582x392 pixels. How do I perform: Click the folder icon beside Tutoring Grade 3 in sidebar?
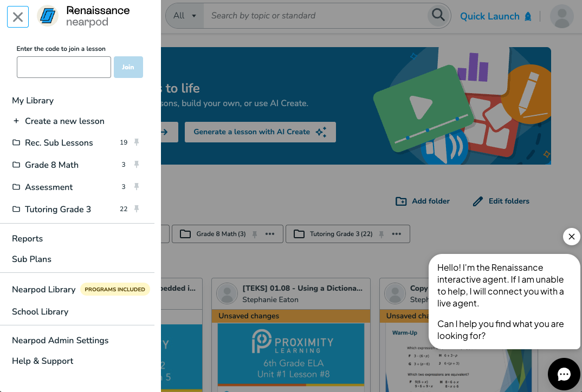[16, 209]
